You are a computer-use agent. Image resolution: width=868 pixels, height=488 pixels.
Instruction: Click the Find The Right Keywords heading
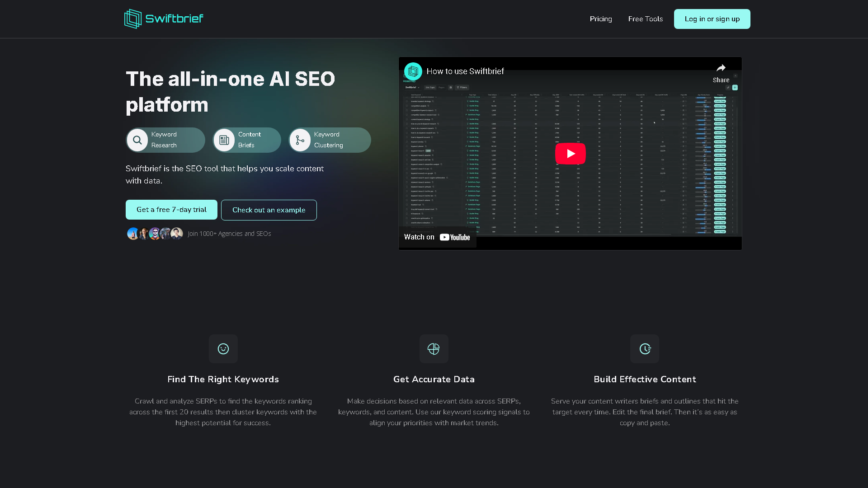click(223, 380)
